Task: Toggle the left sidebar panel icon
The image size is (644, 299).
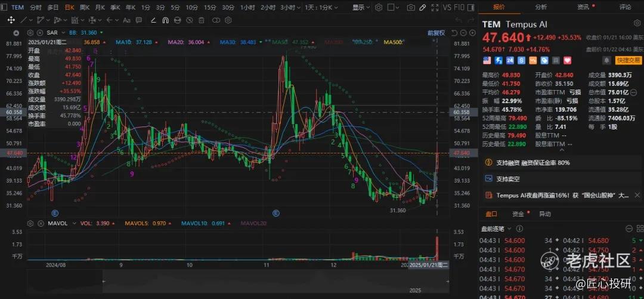Action: [x=4, y=7]
